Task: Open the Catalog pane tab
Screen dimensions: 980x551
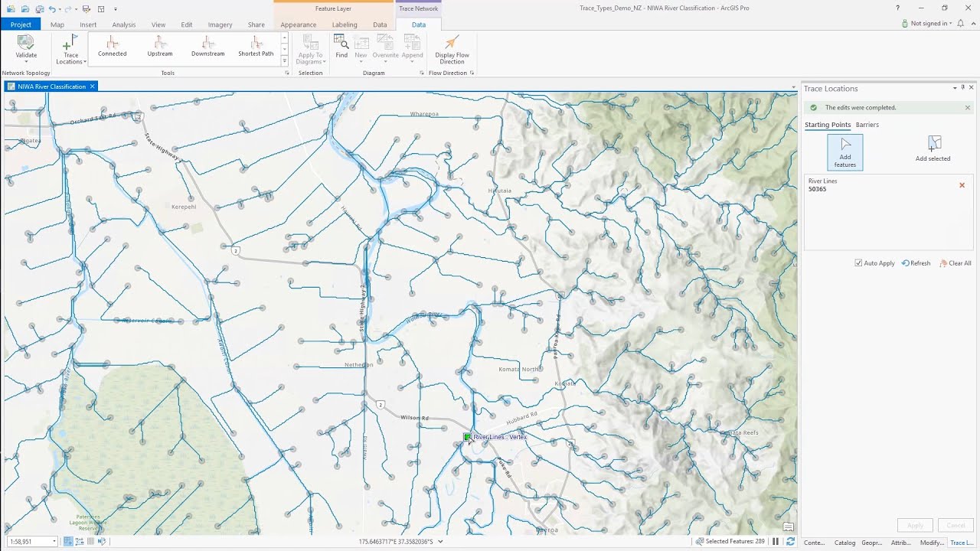Action: (844, 543)
